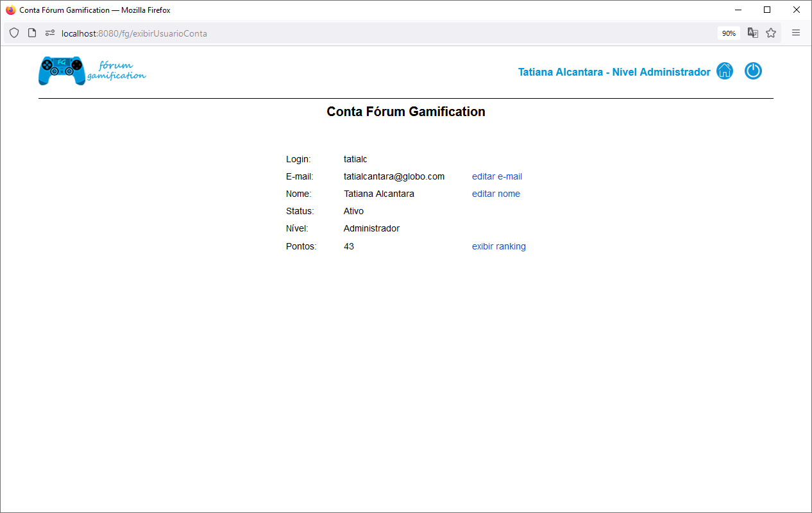Click the 90% zoom level badge
Viewport: 812px width, 513px height.
pos(729,33)
